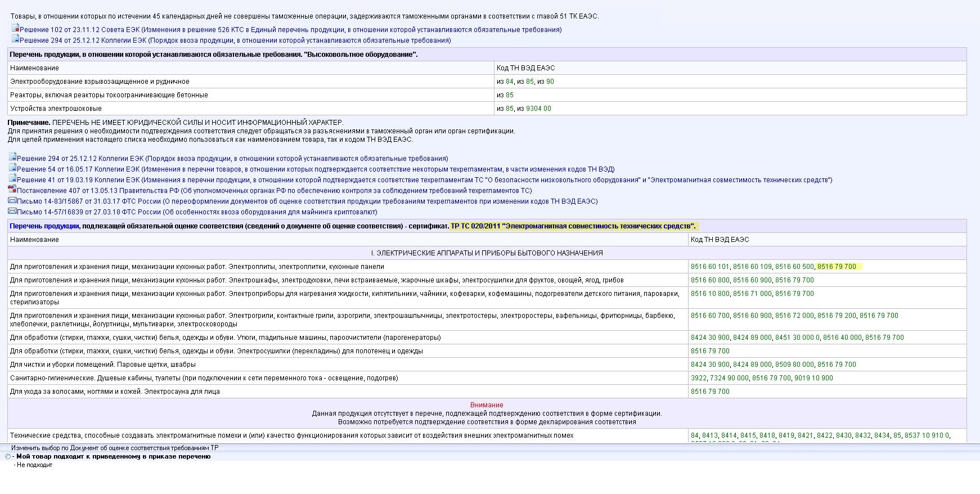Open link Решение 54 от 16.05.17 Коллегии ЕЭК
This screenshot has height=494, width=980.
pos(316,169)
